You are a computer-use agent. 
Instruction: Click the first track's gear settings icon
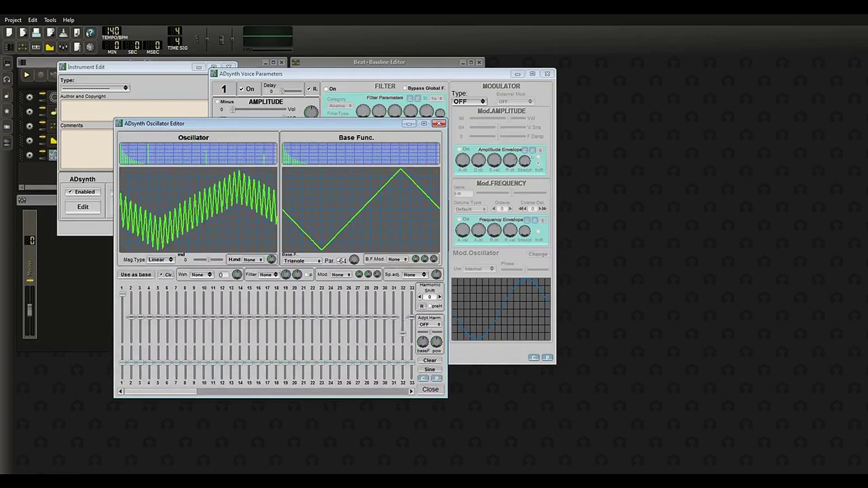click(29, 97)
